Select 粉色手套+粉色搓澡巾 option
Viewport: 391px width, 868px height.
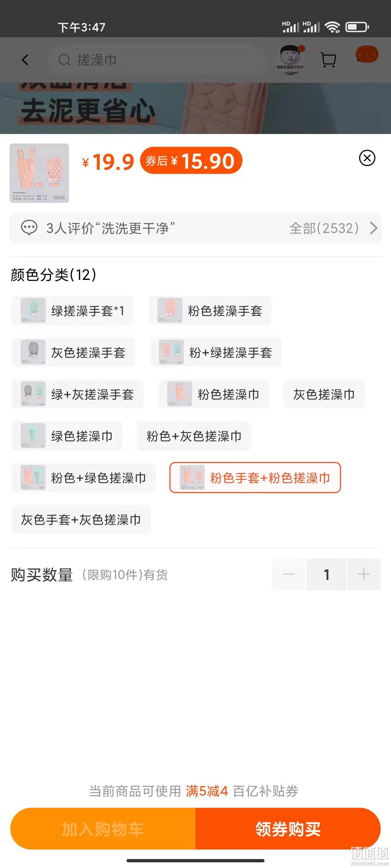coord(255,477)
